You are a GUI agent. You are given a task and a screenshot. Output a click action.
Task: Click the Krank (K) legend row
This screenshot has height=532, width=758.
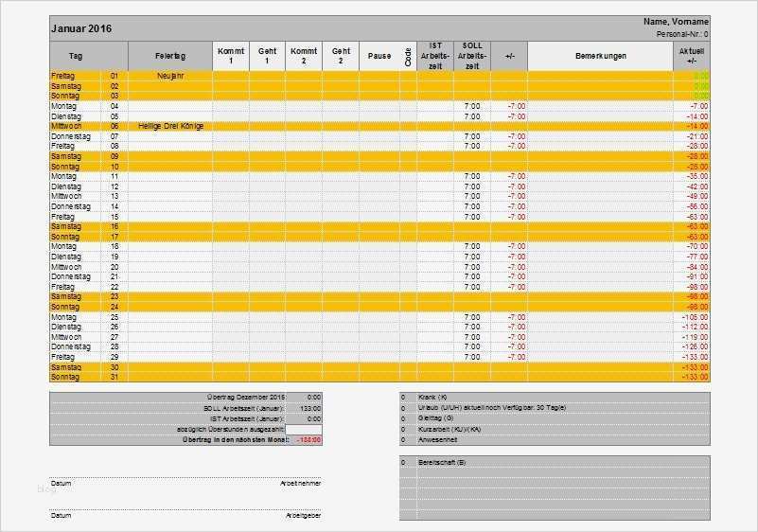pos(555,397)
